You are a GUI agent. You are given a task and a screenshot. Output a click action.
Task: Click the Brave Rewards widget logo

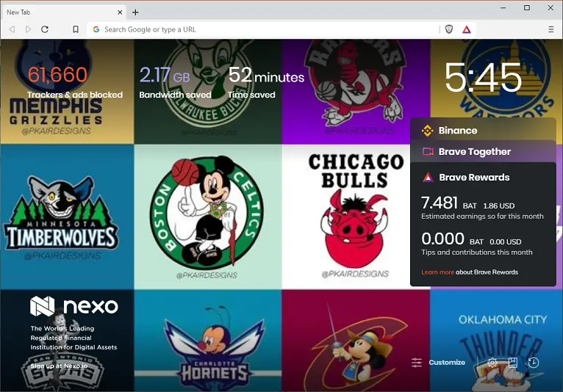click(428, 177)
